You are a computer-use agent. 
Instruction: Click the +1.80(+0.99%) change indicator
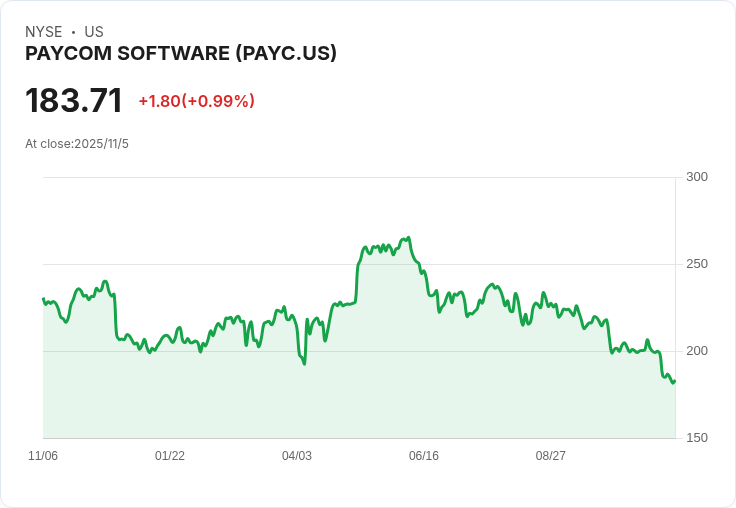[197, 101]
